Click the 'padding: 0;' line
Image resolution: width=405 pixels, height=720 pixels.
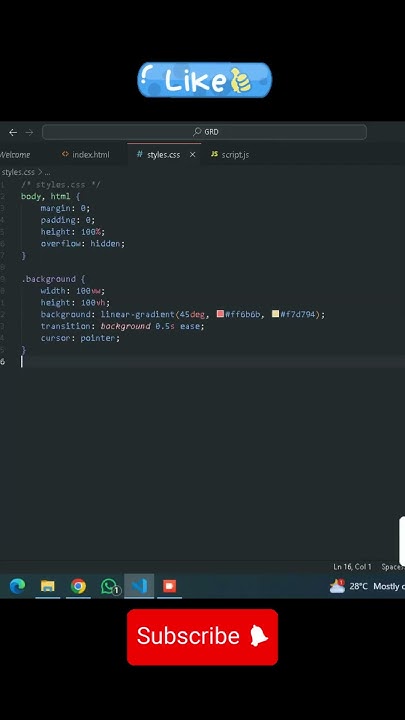click(68, 220)
